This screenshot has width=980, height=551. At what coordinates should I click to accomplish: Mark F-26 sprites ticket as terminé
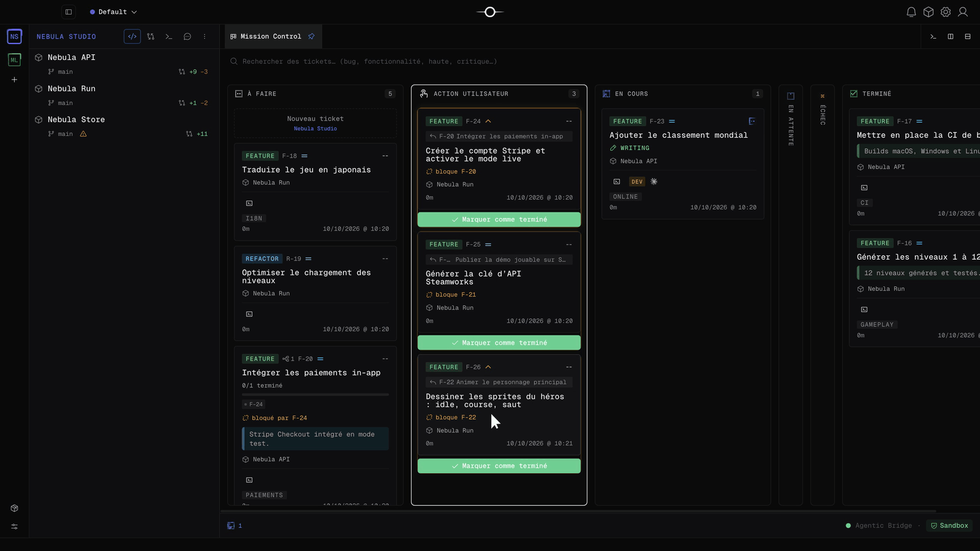pos(499,466)
